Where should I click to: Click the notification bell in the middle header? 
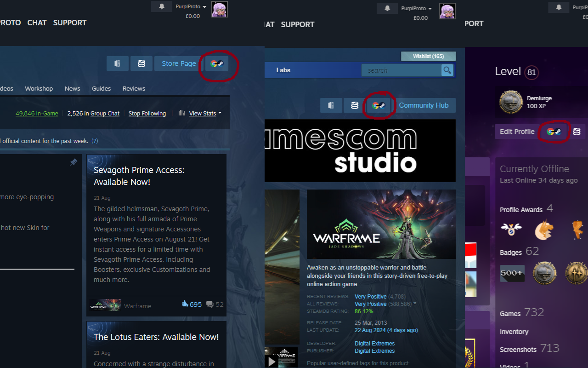click(387, 8)
